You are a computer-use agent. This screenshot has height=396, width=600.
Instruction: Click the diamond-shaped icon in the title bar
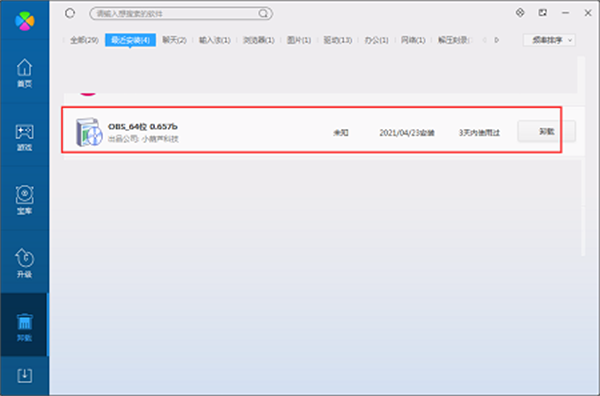[x=520, y=13]
